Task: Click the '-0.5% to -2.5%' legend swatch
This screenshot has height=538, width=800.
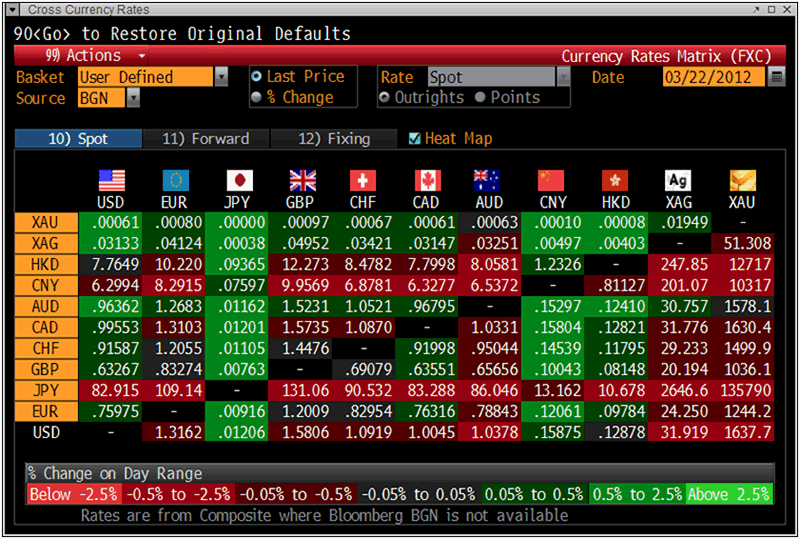Action: tap(178, 494)
